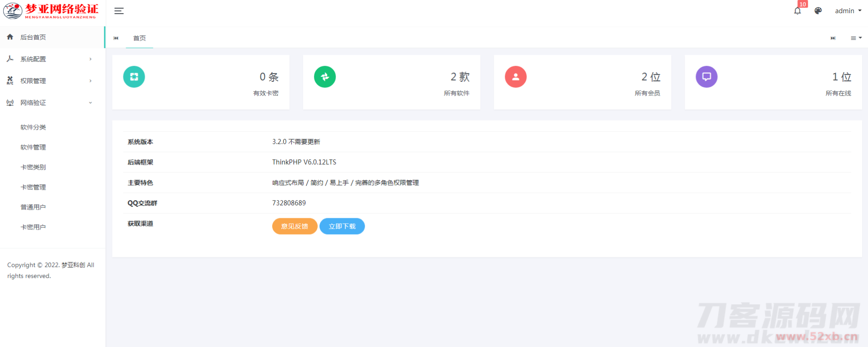
Task: Click the orange 意见反馈 button
Action: point(294,226)
